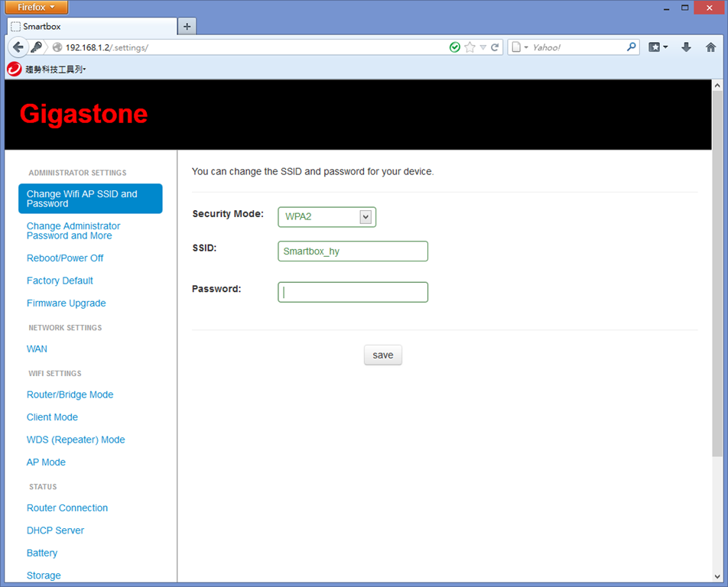Click the Password label text
728x587 pixels.
(x=216, y=289)
